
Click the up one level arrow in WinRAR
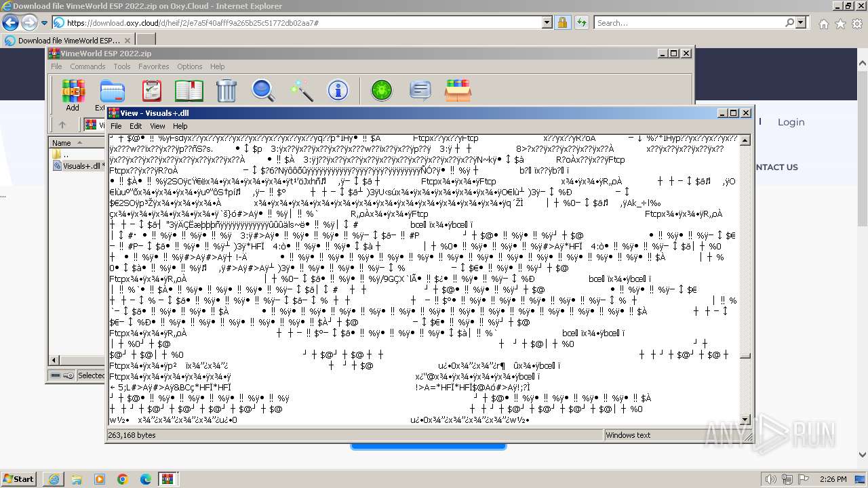[62, 125]
